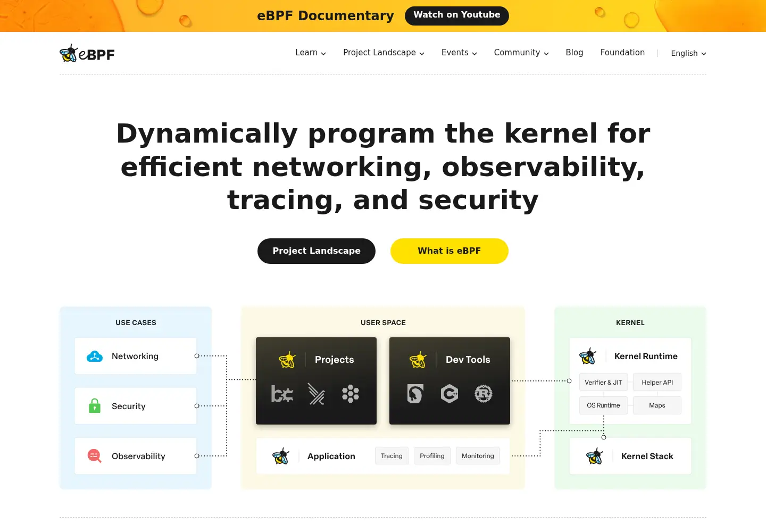The width and height of the screenshot is (766, 532).
Task: Click the yellow What is eBPF button
Action: click(x=449, y=251)
